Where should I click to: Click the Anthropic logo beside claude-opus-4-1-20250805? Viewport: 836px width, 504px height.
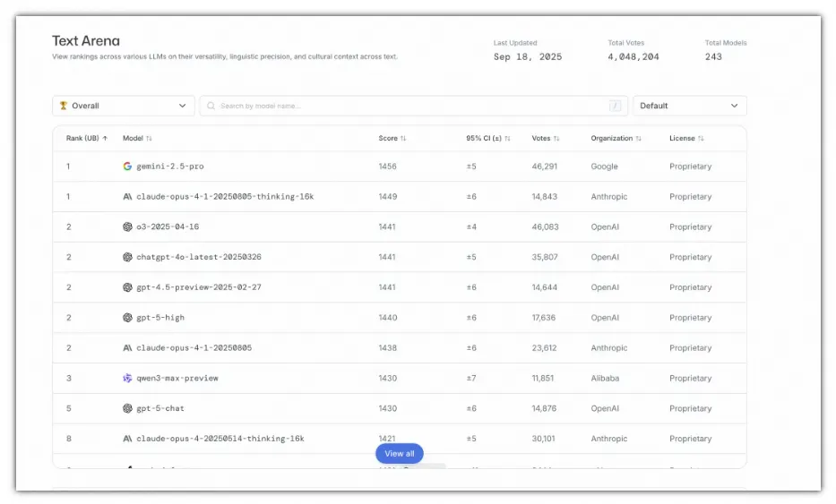tap(127, 348)
